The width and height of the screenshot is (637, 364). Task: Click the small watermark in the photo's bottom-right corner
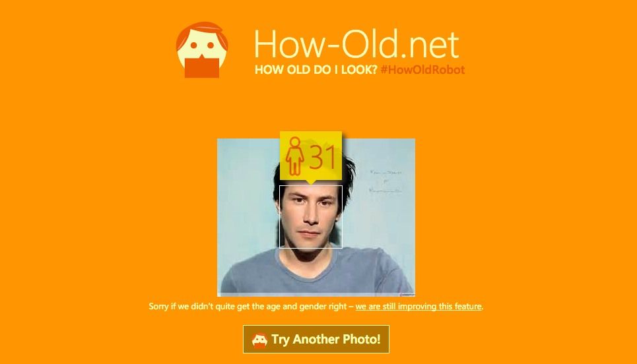point(407,294)
